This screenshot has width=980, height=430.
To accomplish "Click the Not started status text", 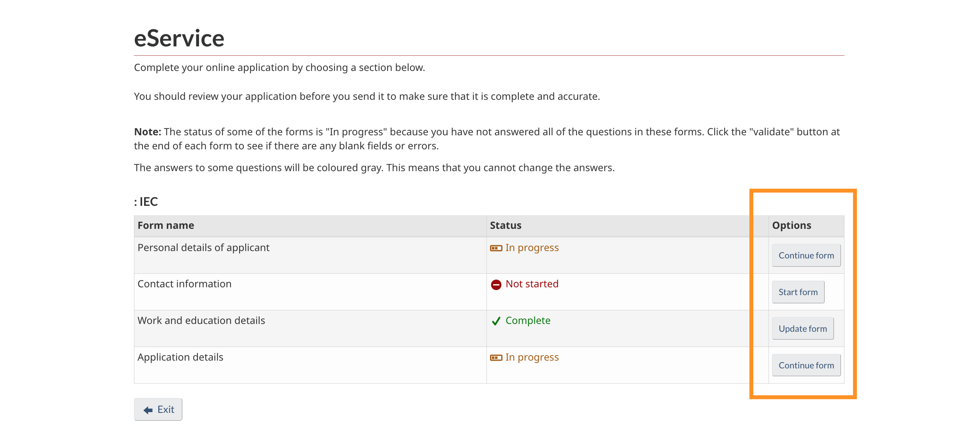I will [532, 284].
